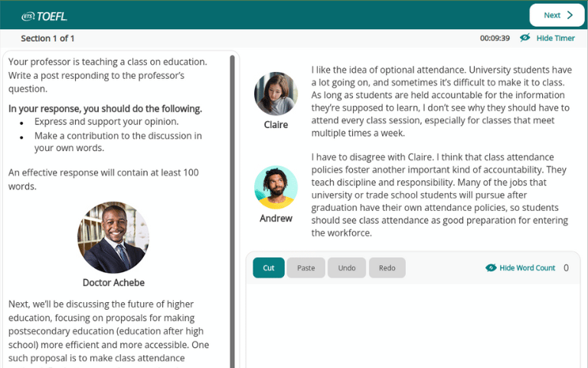Go to the next screen with Next
The width and height of the screenshot is (588, 368).
(557, 15)
